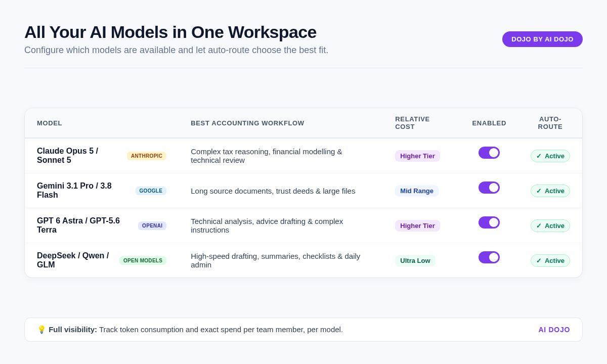Viewport: 607px width, 364px height.
Task: Select the OPEN MODELS provider tag
Action: click(x=143, y=260)
